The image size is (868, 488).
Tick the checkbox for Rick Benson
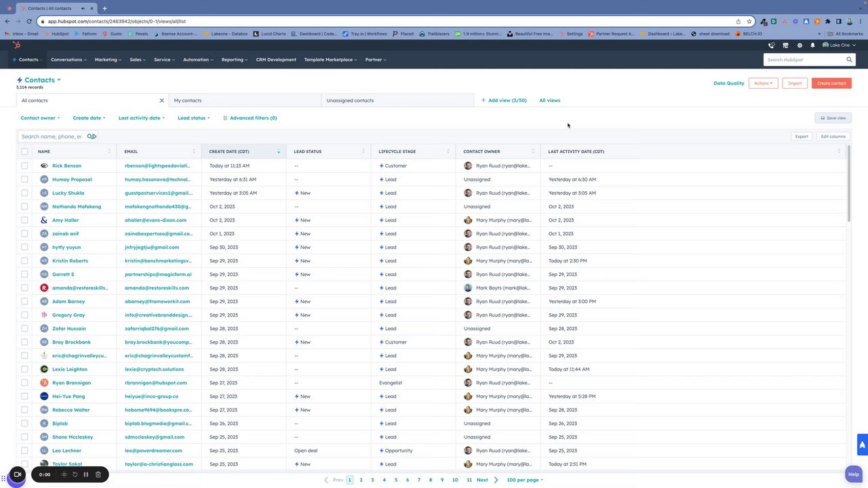24,165
